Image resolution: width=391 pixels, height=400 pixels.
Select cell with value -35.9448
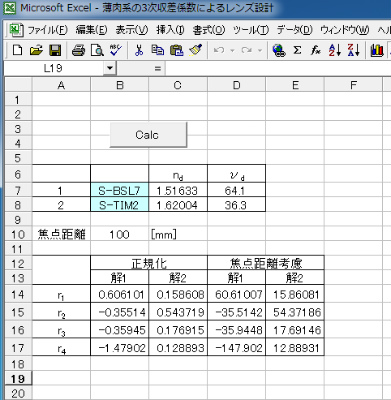(x=236, y=330)
